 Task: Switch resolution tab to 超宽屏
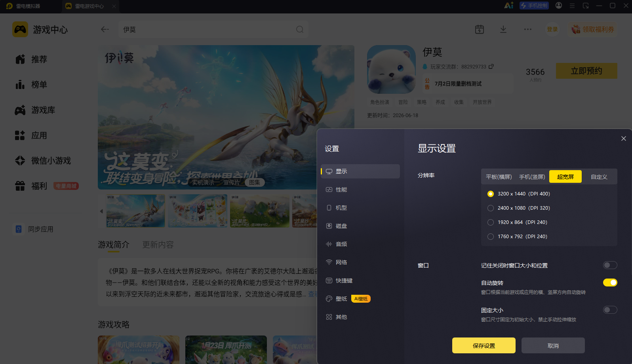565,177
